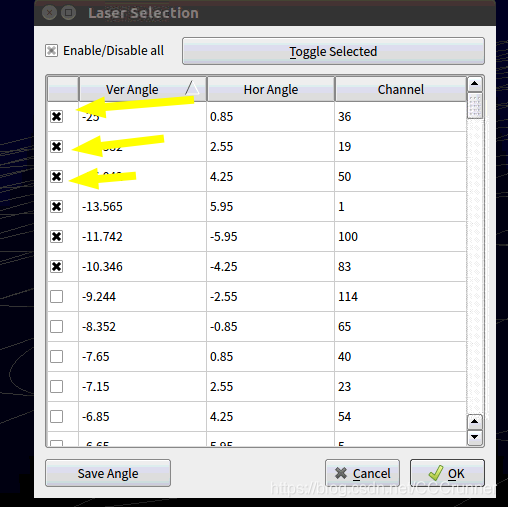Toggle the Enable/Disable all checkbox
The image size is (508, 507).
(x=52, y=51)
